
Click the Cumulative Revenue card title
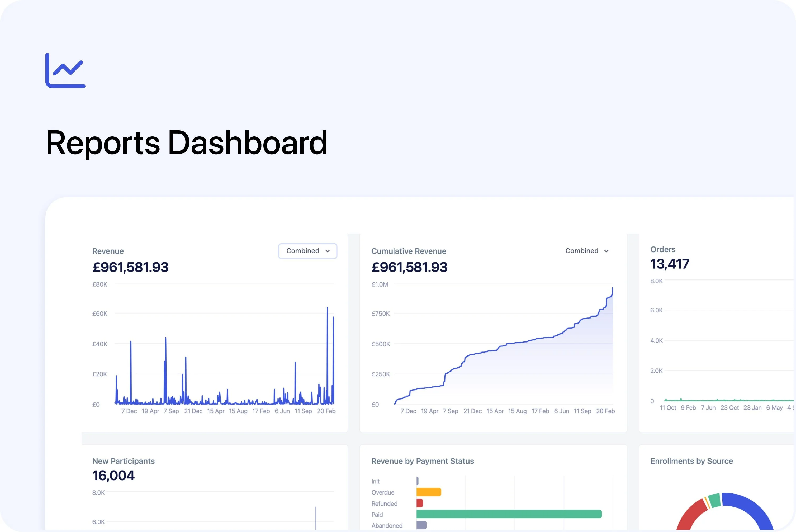[409, 251]
